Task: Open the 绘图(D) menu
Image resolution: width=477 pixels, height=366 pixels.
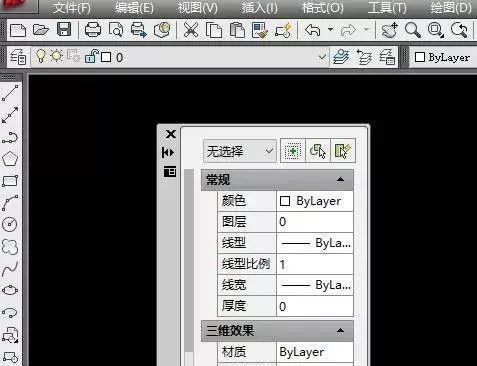Action: click(451, 8)
